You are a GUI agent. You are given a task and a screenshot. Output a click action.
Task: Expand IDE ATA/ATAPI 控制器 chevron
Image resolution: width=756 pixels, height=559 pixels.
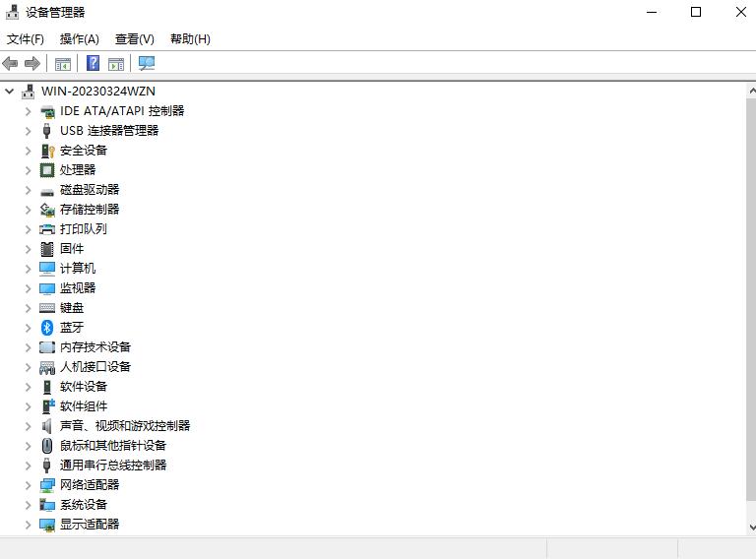(28, 111)
